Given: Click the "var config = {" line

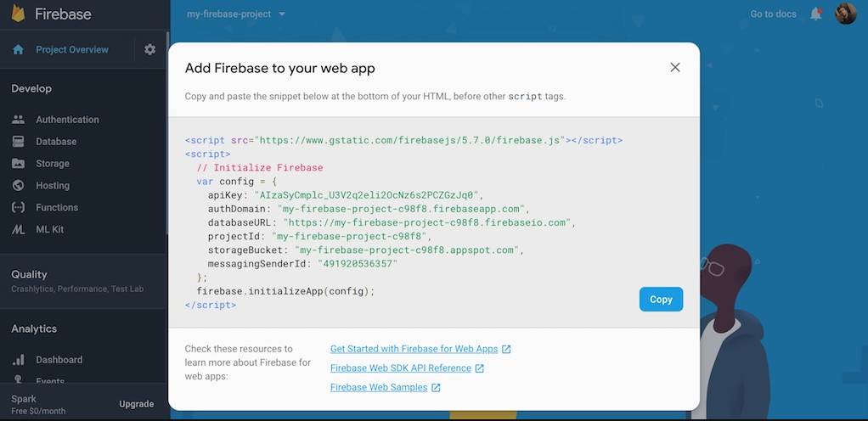Looking at the screenshot, I should (236, 182).
